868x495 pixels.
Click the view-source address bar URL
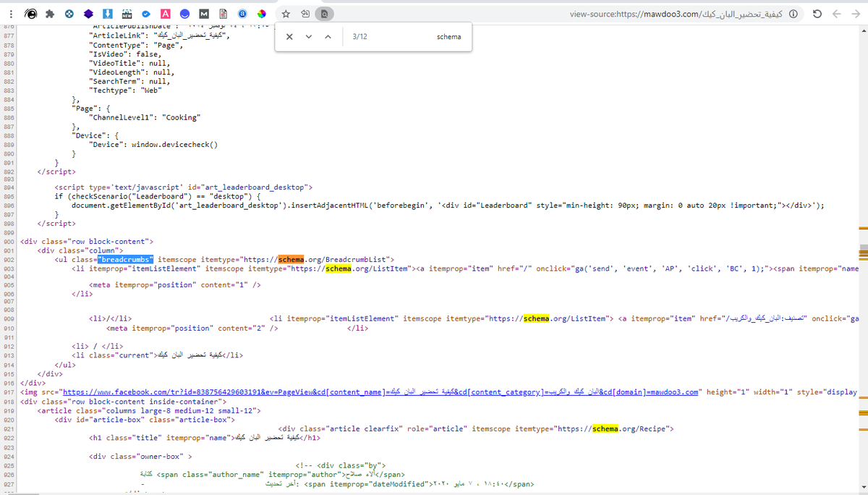[676, 14]
